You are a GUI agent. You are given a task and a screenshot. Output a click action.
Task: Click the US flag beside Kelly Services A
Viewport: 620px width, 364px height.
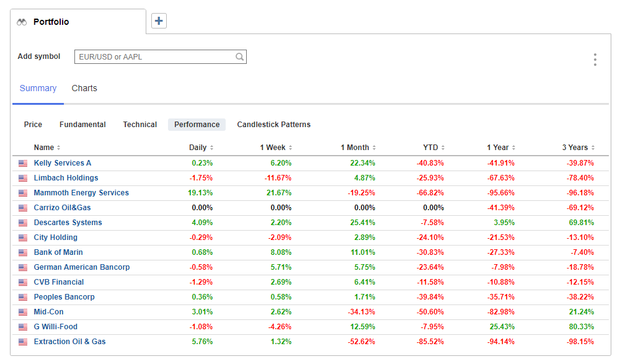click(x=23, y=163)
